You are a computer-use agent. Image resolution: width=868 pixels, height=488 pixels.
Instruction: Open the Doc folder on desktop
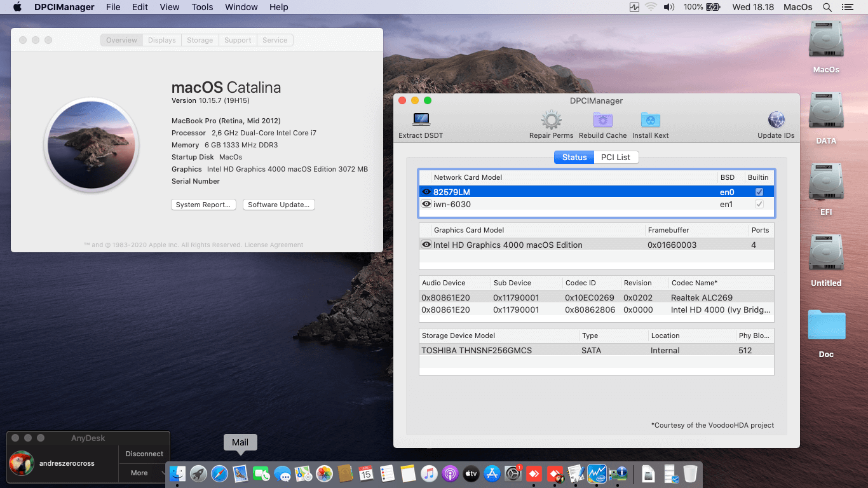coord(826,326)
